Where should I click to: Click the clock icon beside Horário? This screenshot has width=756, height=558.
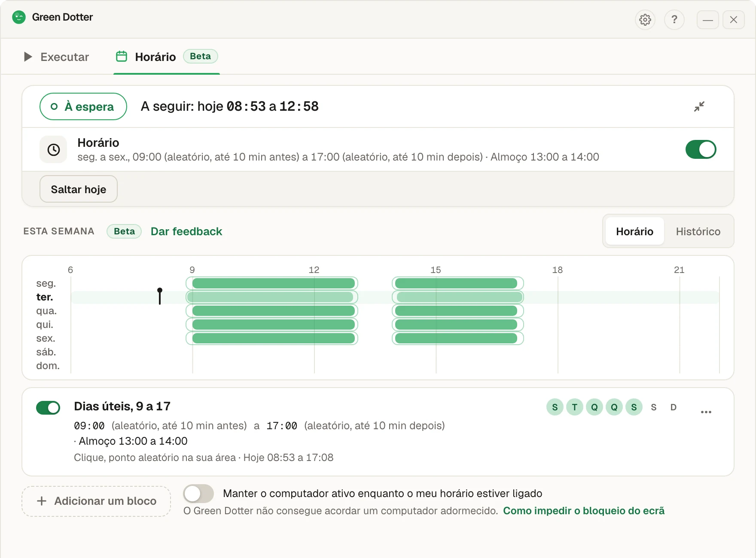(x=53, y=149)
